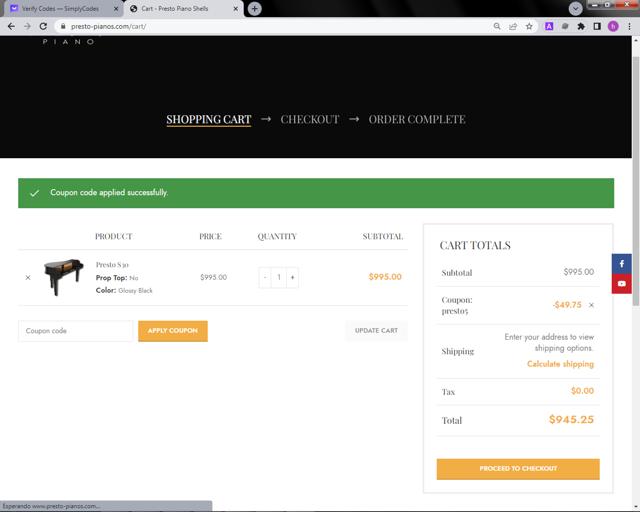The image size is (640, 512).
Task: Click the Coupon code input field
Action: click(76, 331)
